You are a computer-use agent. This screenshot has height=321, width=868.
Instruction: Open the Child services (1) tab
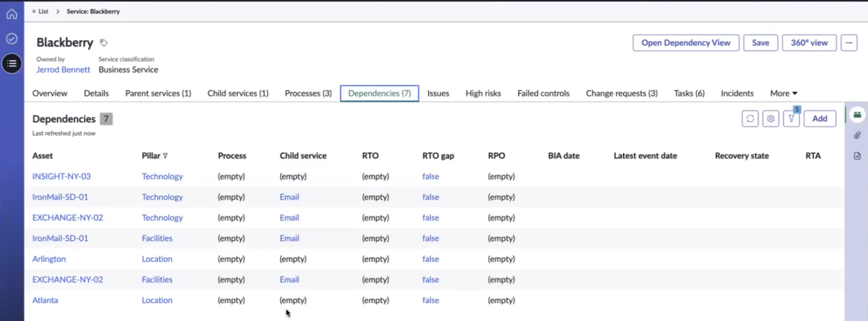(238, 93)
